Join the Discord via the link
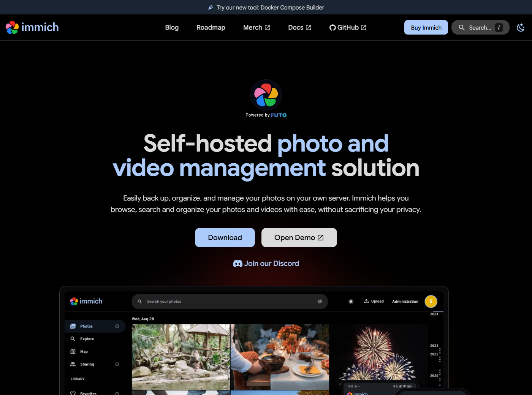The width and height of the screenshot is (532, 395). (x=266, y=264)
